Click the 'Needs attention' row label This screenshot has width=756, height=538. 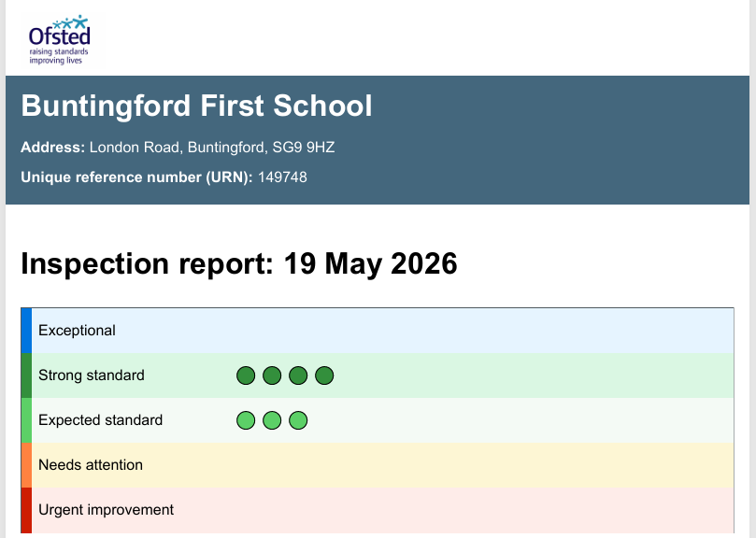(x=90, y=465)
